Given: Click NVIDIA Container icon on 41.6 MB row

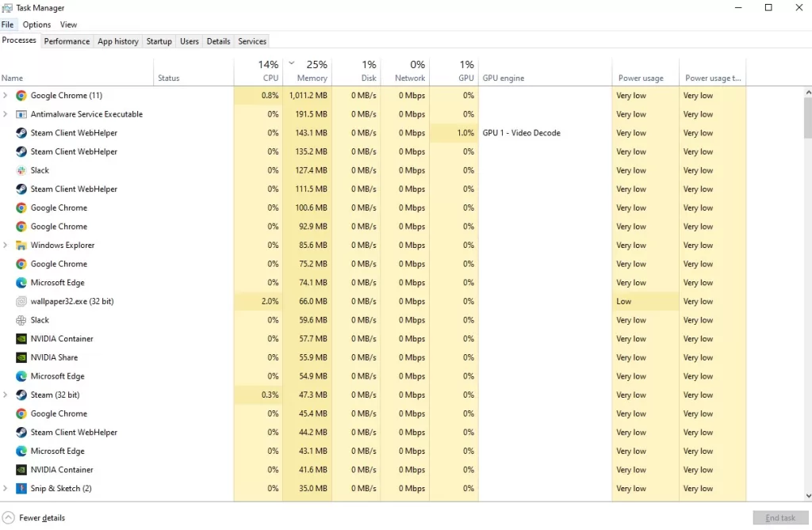Looking at the screenshot, I should click(x=21, y=470).
